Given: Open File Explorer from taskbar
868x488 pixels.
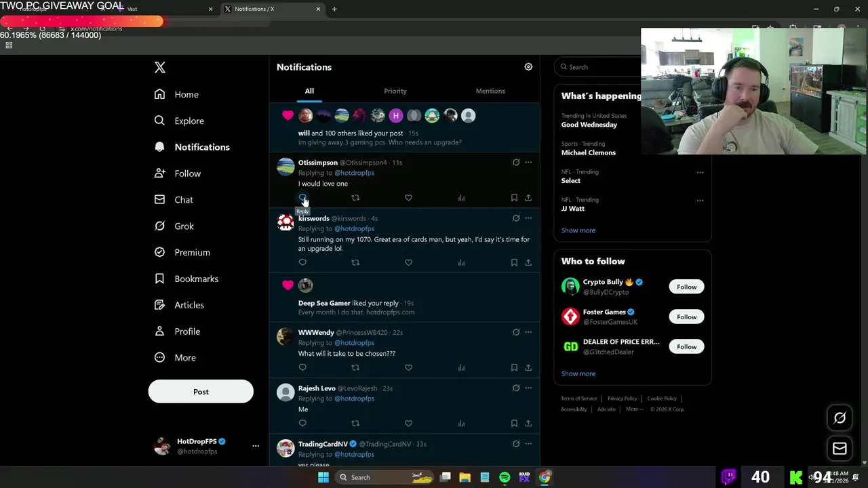Looking at the screenshot, I should click(465, 477).
